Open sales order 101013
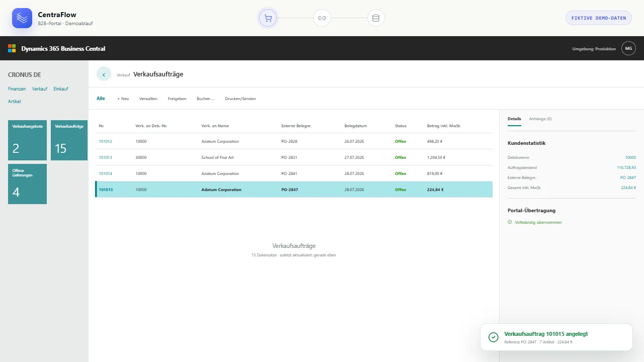644x362 pixels. point(106,157)
